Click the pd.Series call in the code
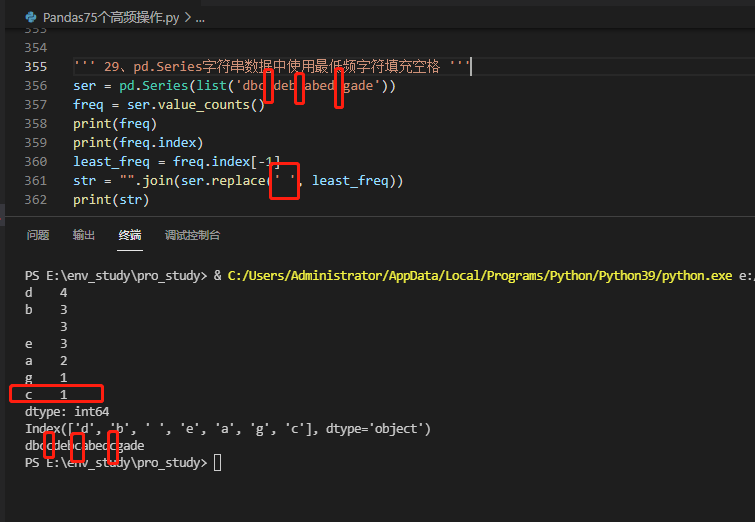Image resolution: width=755 pixels, height=522 pixels. [154, 86]
